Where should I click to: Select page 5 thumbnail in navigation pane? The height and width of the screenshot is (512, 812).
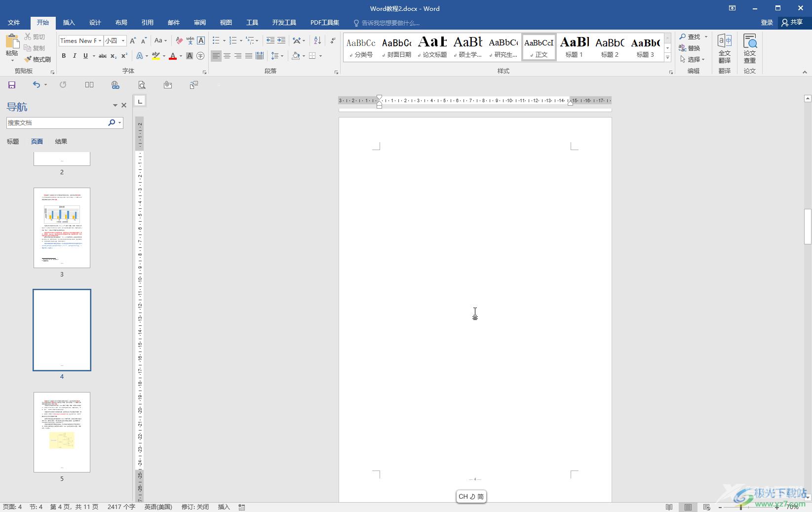click(62, 432)
